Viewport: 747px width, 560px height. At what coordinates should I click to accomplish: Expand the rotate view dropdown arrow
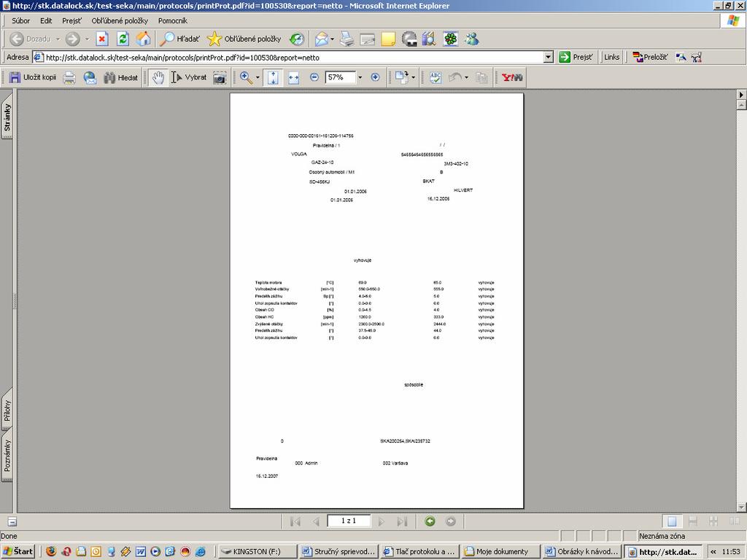click(413, 77)
